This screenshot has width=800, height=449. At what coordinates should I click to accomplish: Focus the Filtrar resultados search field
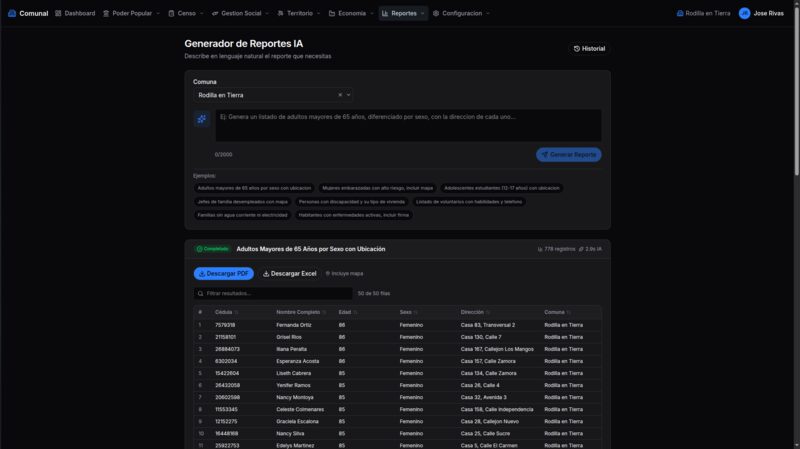point(273,293)
